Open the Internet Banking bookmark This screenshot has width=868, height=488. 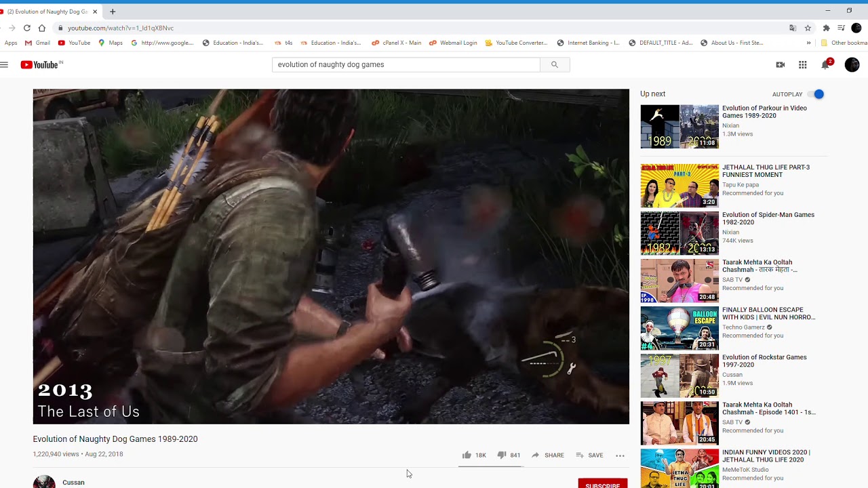click(589, 43)
